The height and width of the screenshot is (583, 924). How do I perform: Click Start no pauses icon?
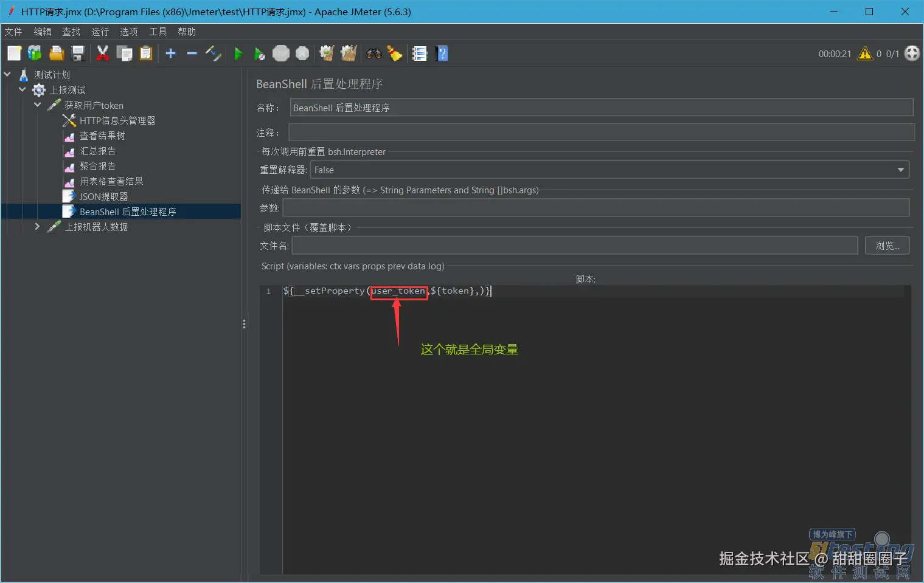[260, 53]
